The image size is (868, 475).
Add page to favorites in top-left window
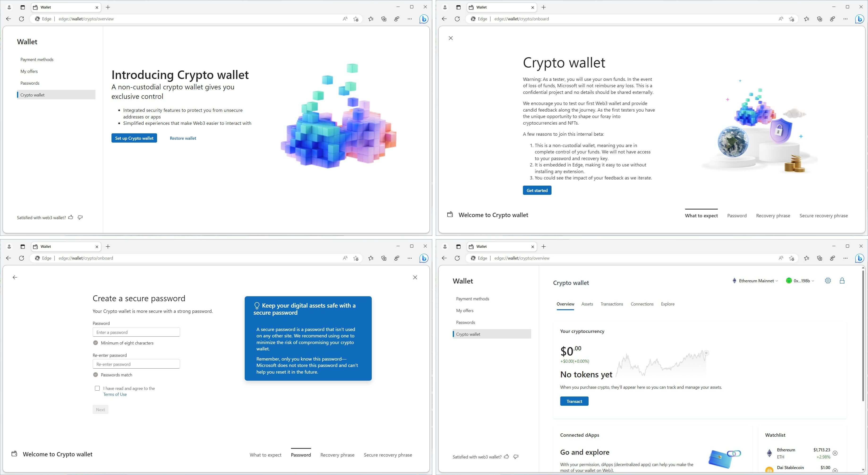click(x=356, y=19)
